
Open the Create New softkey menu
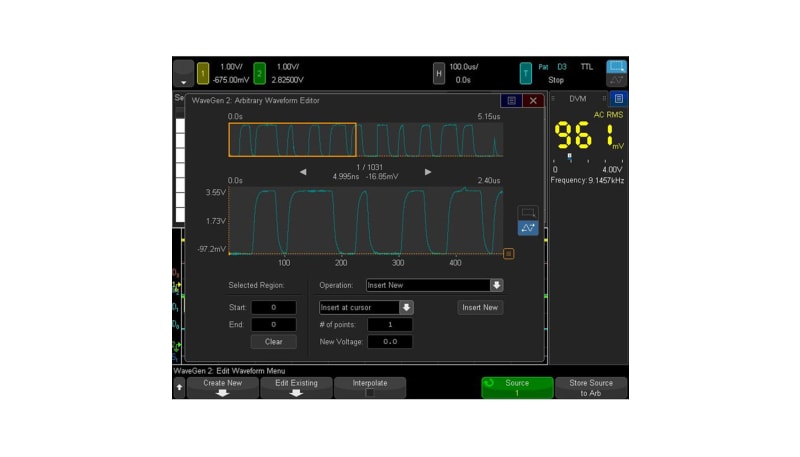point(222,388)
